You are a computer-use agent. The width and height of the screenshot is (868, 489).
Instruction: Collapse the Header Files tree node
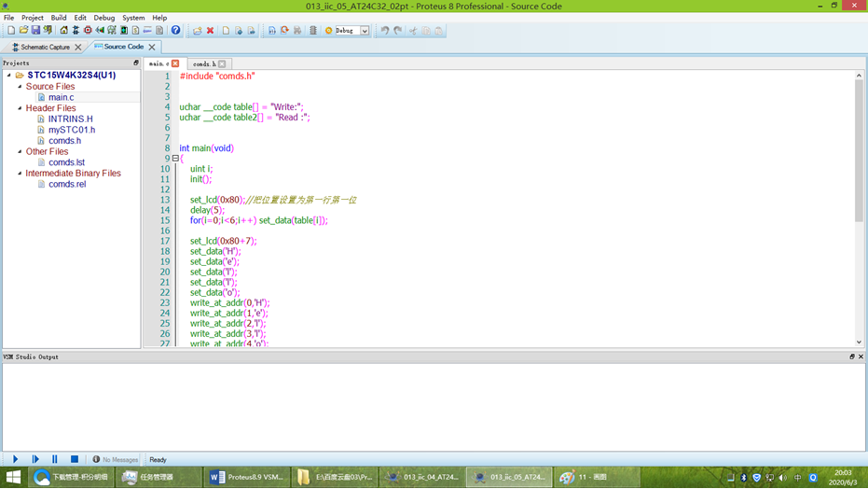[20, 108]
